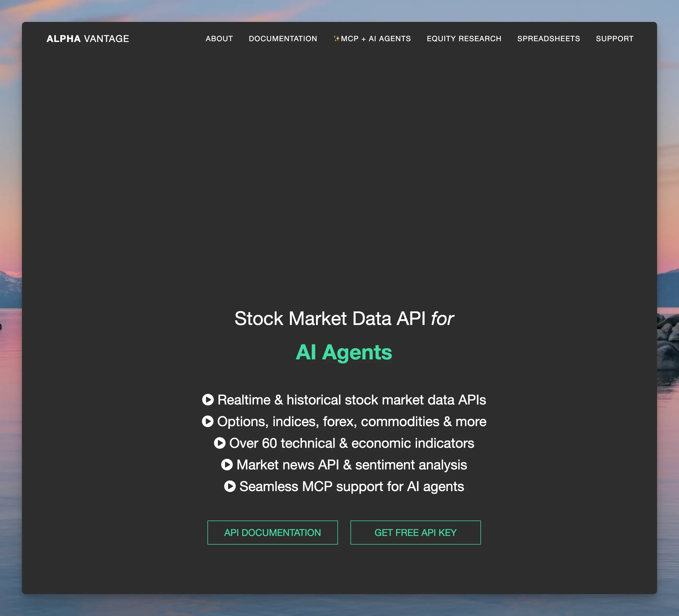679x616 pixels.
Task: Click play icon beside Market news API
Action: coord(227,464)
